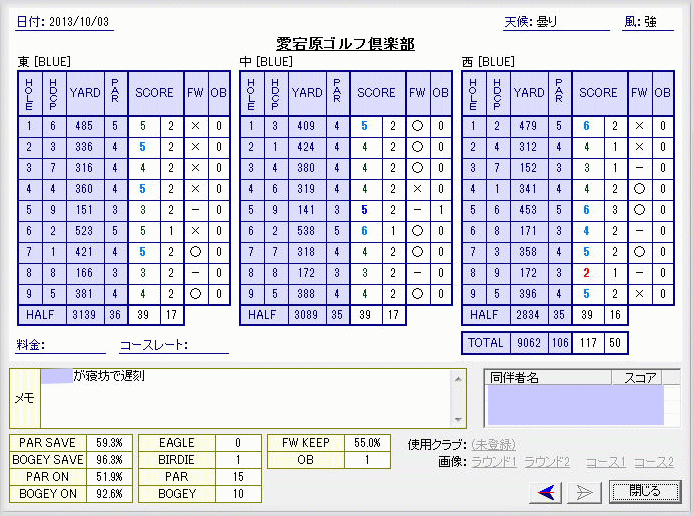Click into the memo text area
The image size is (694, 516).
coord(246,399)
